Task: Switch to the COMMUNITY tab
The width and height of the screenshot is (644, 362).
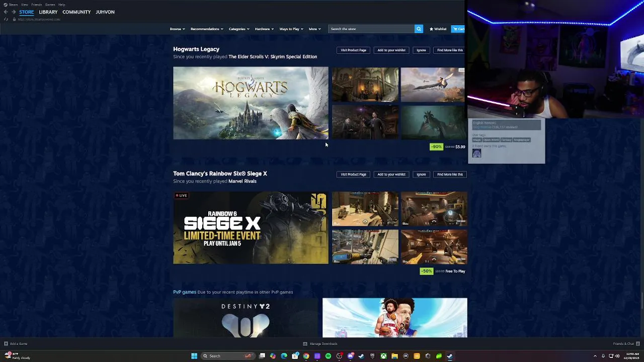Action: [x=76, y=12]
